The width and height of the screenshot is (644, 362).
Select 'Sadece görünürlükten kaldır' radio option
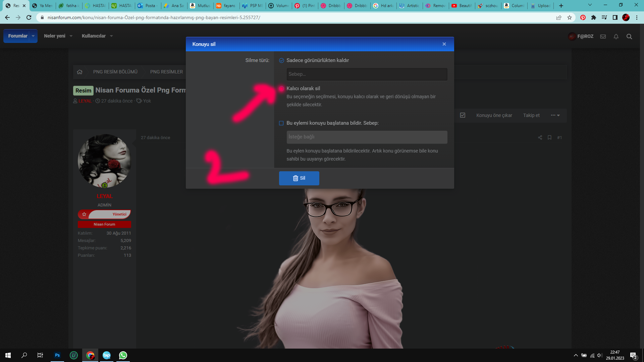(x=281, y=61)
